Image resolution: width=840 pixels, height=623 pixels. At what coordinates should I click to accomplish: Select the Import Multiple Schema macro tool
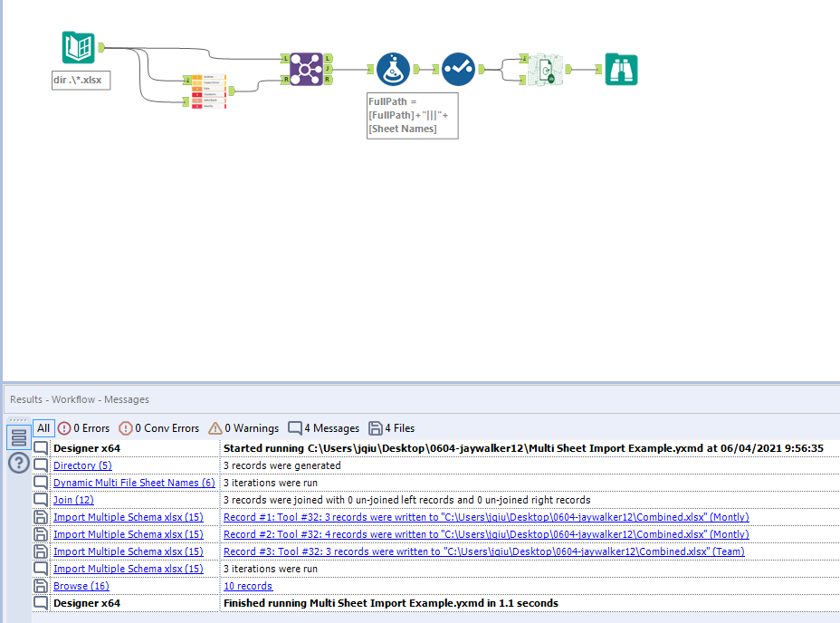[545, 69]
